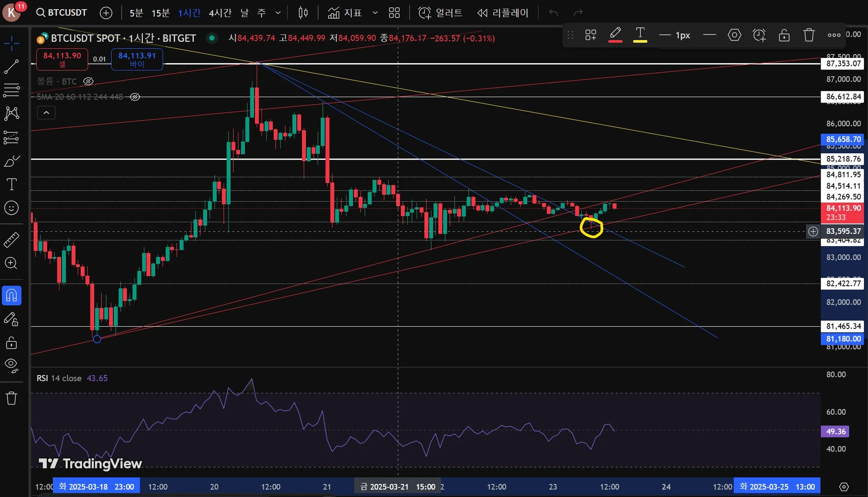Show the hidden SMA 20 60 112 indicator
The width and height of the screenshot is (868, 497).
pos(134,97)
